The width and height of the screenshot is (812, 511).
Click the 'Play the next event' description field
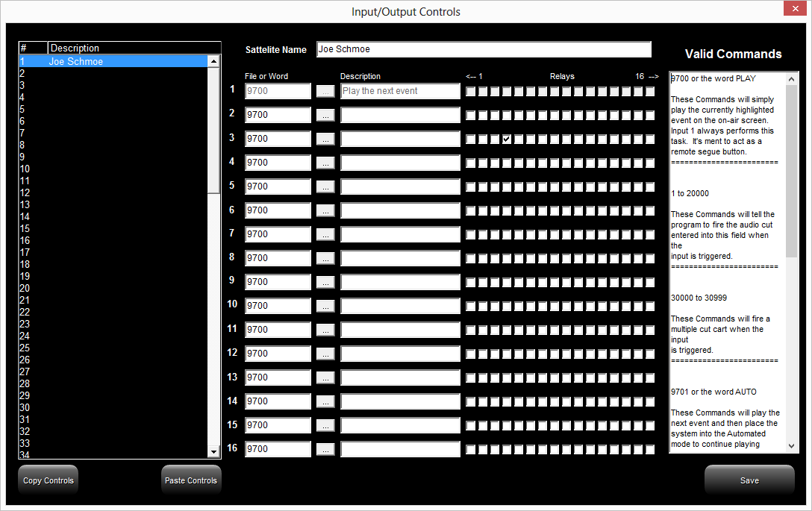[400, 91]
